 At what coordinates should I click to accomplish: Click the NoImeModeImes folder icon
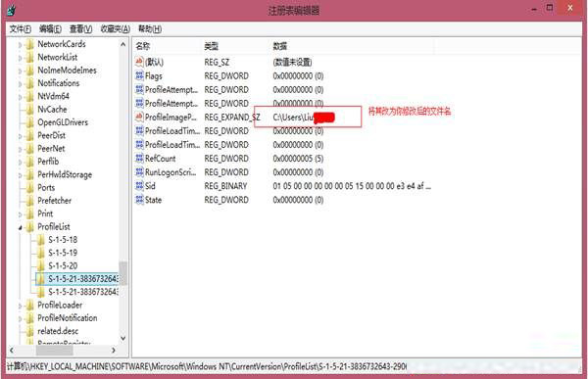30,71
